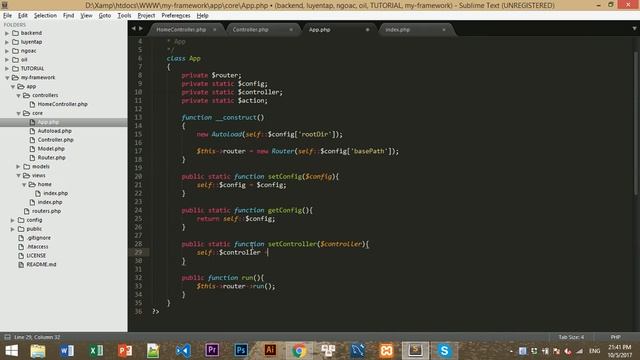
Task: Open routers.php in sidebar
Action: point(46,211)
